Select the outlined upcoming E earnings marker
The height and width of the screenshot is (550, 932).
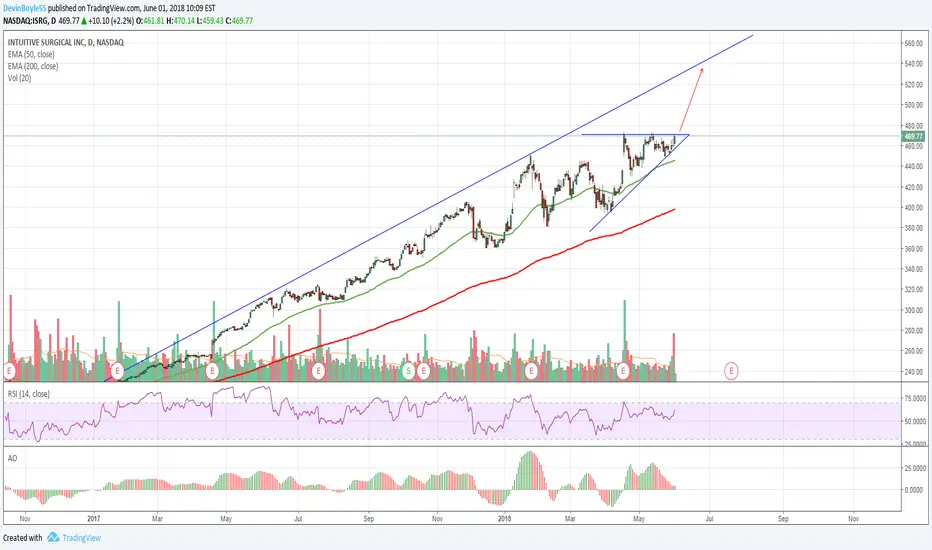coord(731,372)
